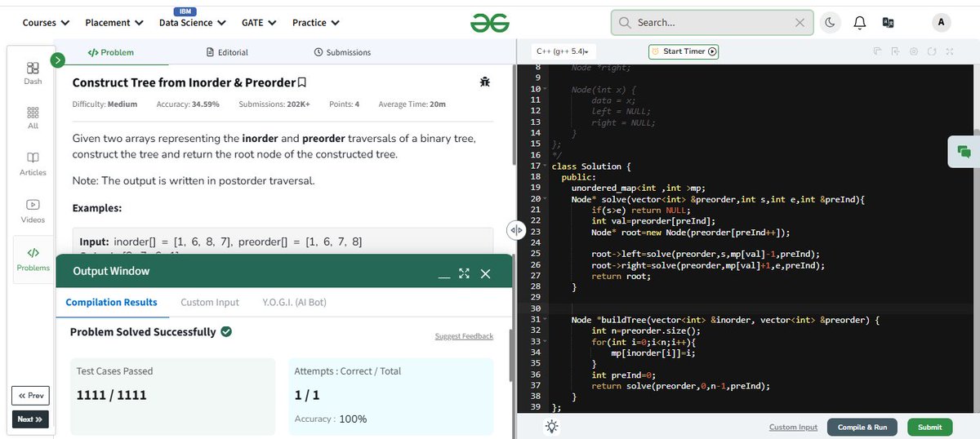Viewport: 980px width, 439px height.
Task: Click the copy code icon in editor toolbar
Action: [x=877, y=51]
